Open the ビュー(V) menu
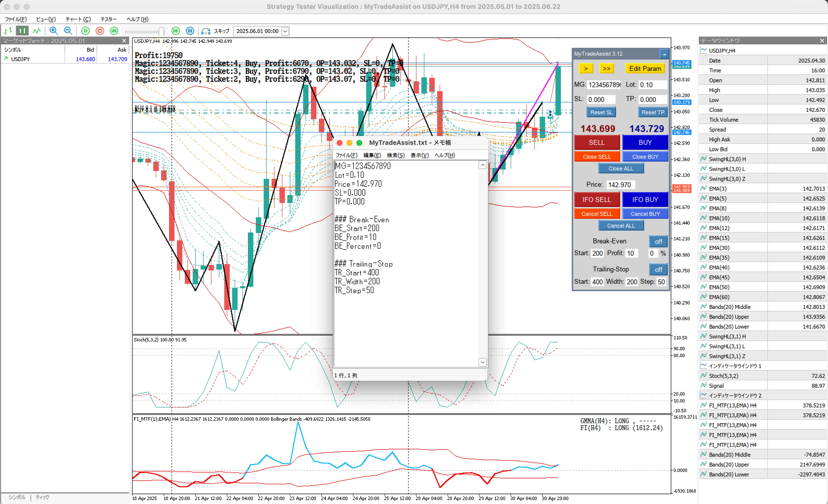828x504 pixels. pos(46,19)
